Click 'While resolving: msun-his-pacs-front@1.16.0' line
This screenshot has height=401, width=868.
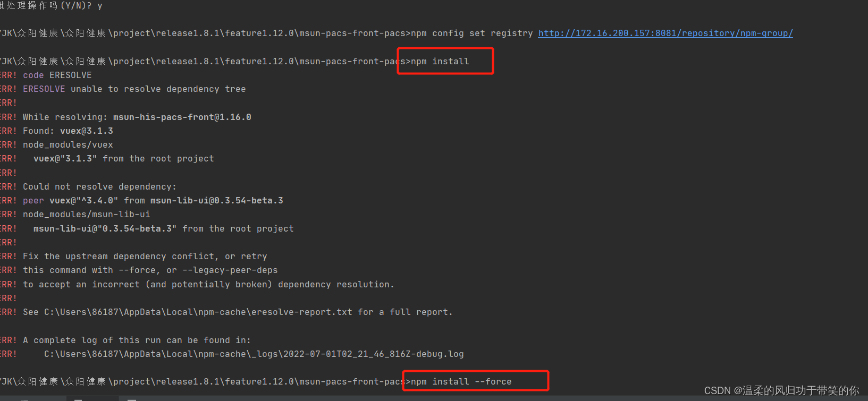tap(137, 117)
